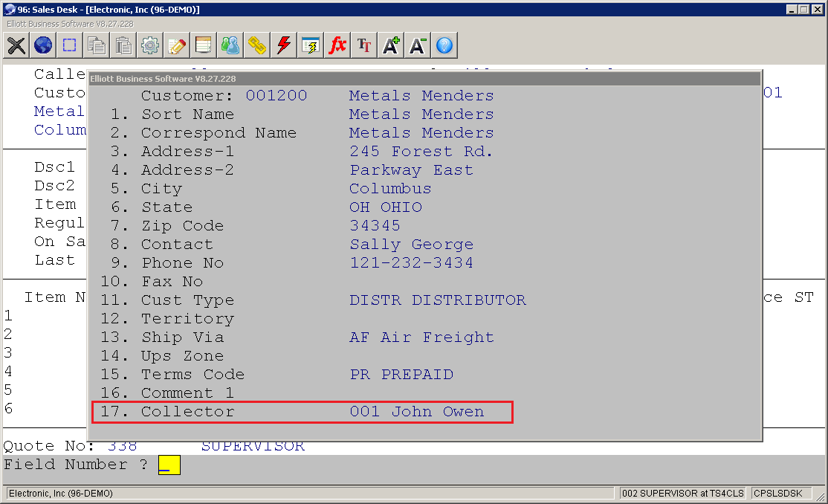Viewport: 828px width, 504px height.
Task: Select the dashed rectangle selection tool
Action: pos(70,45)
